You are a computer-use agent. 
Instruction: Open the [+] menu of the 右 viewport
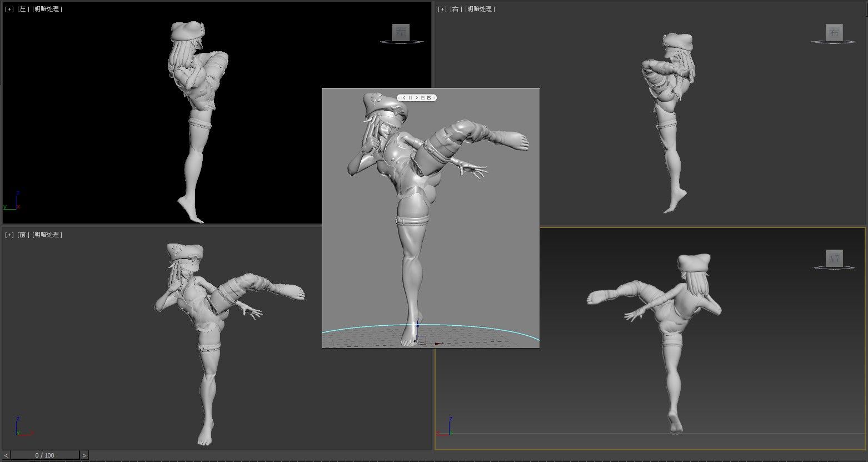pos(442,9)
